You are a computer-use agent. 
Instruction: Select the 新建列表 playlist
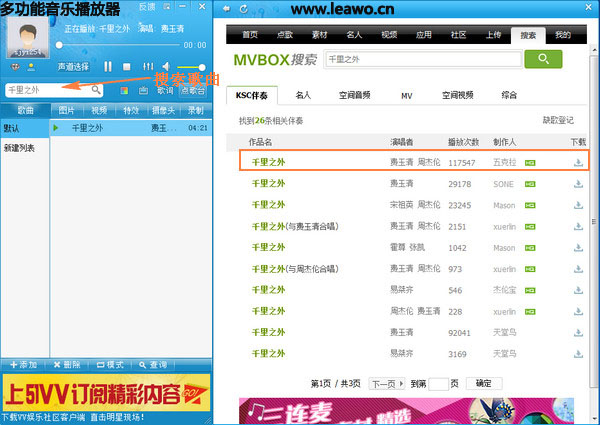25,148
